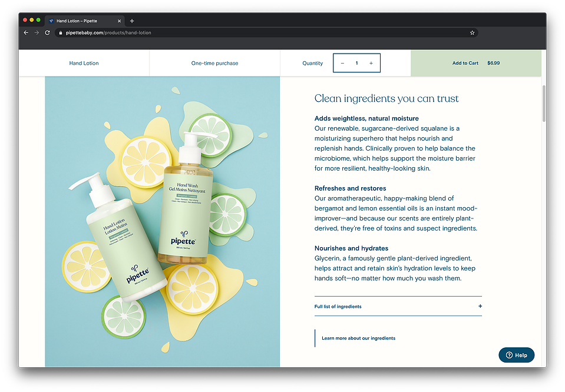Select the Hand Lotion – Pipette tab
The image size is (565, 392).
(x=85, y=21)
